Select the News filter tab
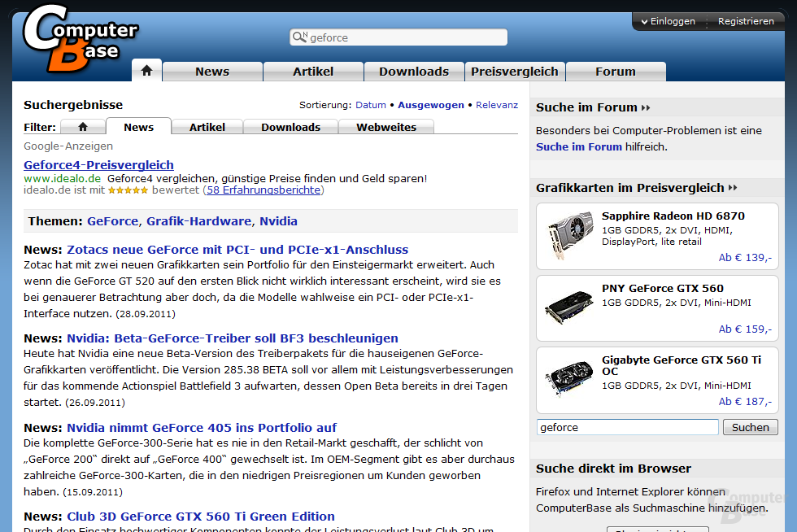 click(x=139, y=127)
